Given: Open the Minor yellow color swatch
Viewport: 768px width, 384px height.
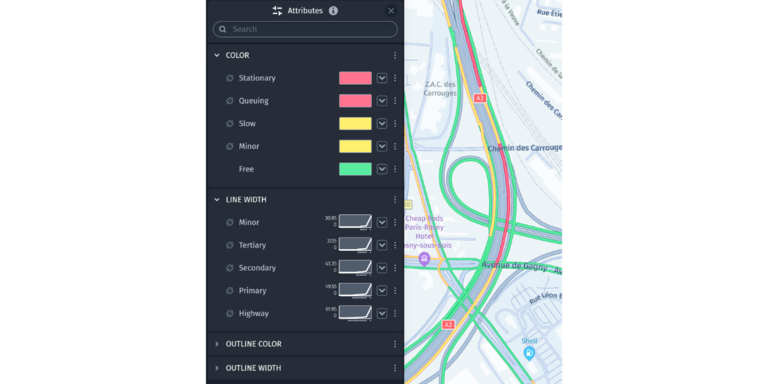Looking at the screenshot, I should point(355,146).
